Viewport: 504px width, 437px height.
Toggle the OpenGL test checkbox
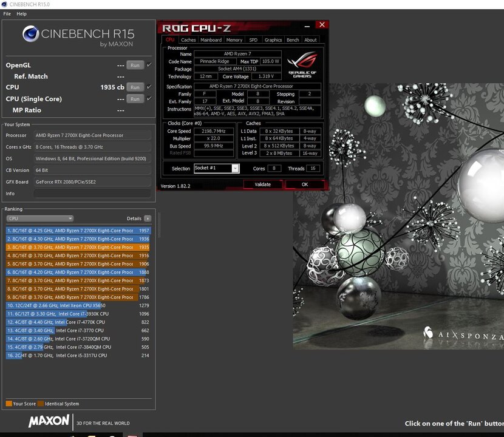(x=149, y=65)
